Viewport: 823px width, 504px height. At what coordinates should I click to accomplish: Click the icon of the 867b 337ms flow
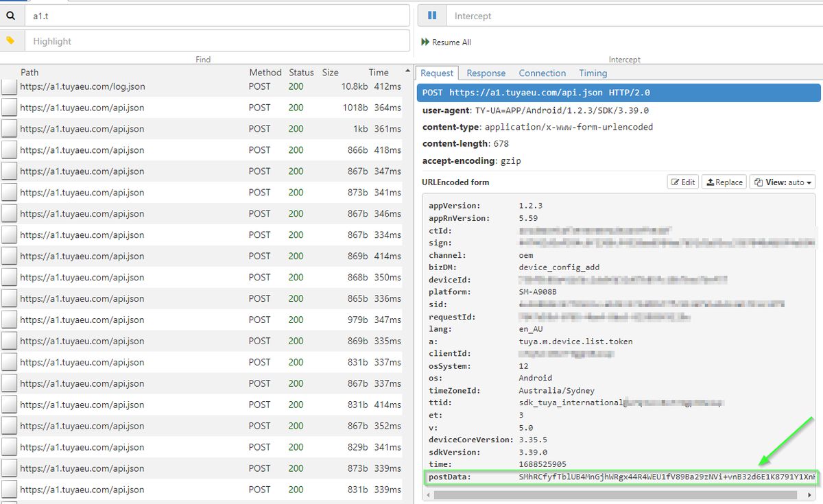(9, 383)
